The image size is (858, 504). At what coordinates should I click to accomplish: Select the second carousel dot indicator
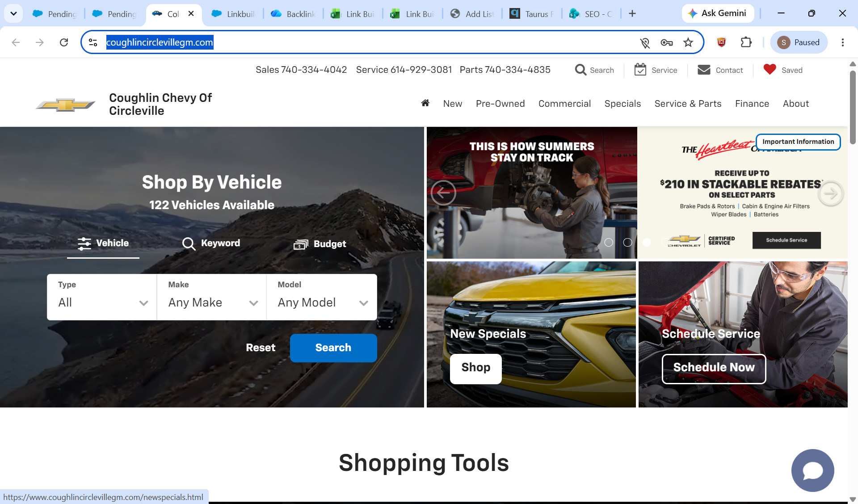[x=627, y=242]
